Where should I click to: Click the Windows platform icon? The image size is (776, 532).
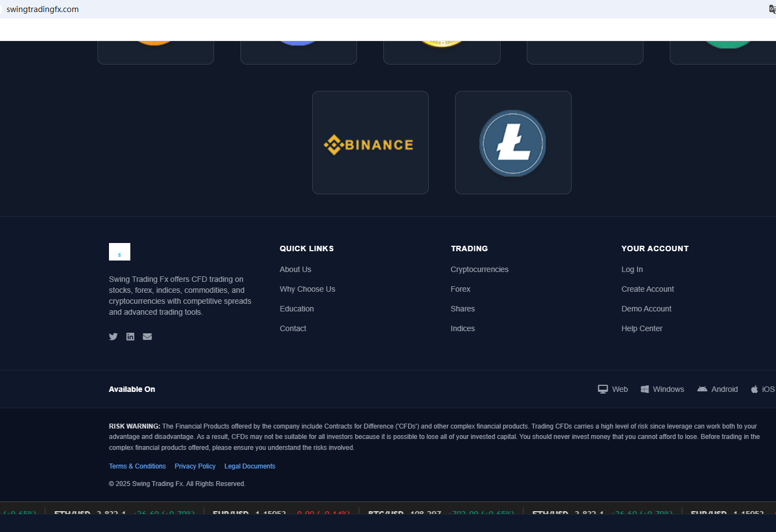pos(645,389)
